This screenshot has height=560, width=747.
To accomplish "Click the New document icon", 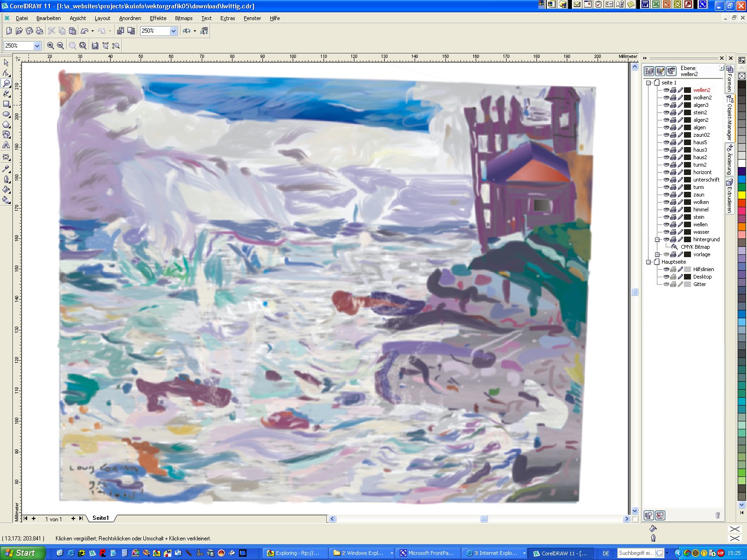I will click(x=9, y=31).
